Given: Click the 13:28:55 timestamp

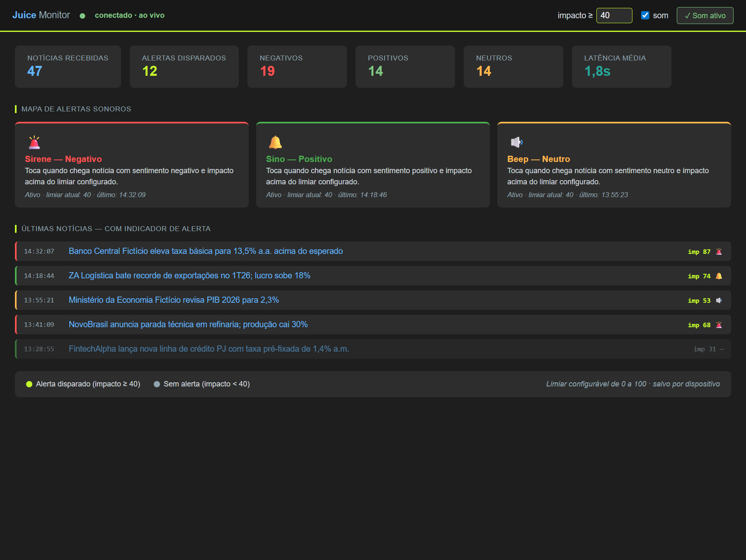Looking at the screenshot, I should click(x=39, y=349).
